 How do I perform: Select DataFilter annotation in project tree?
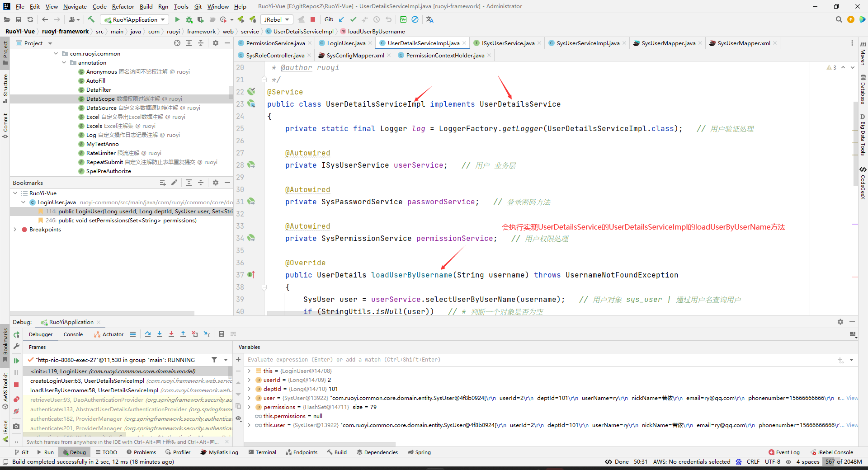tap(99, 89)
